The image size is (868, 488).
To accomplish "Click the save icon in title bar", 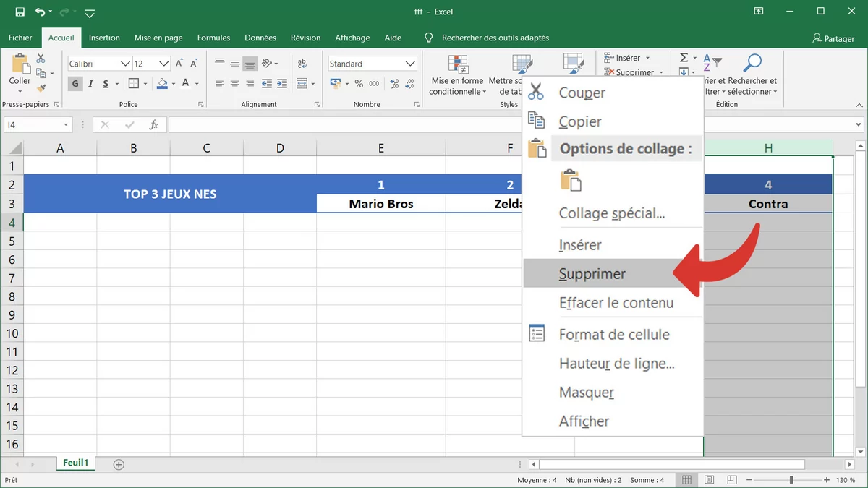I will tap(20, 12).
